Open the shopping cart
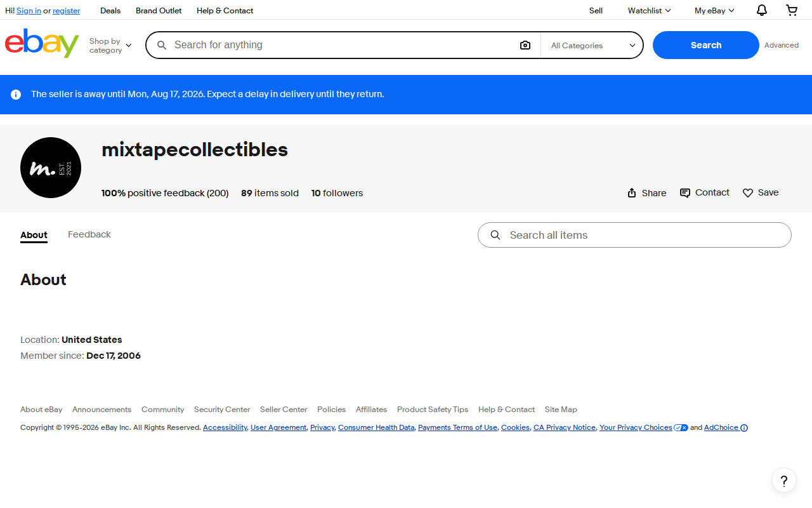The height and width of the screenshot is (508, 812). 792,10
